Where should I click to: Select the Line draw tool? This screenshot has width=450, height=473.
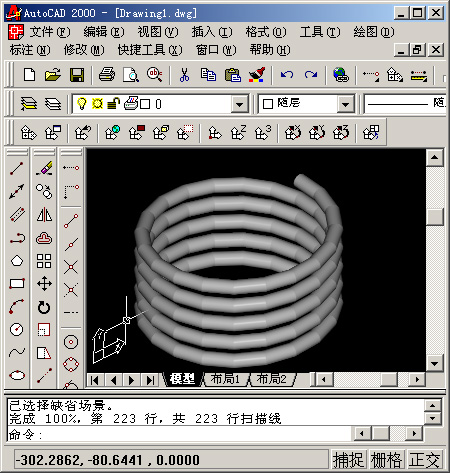17,168
